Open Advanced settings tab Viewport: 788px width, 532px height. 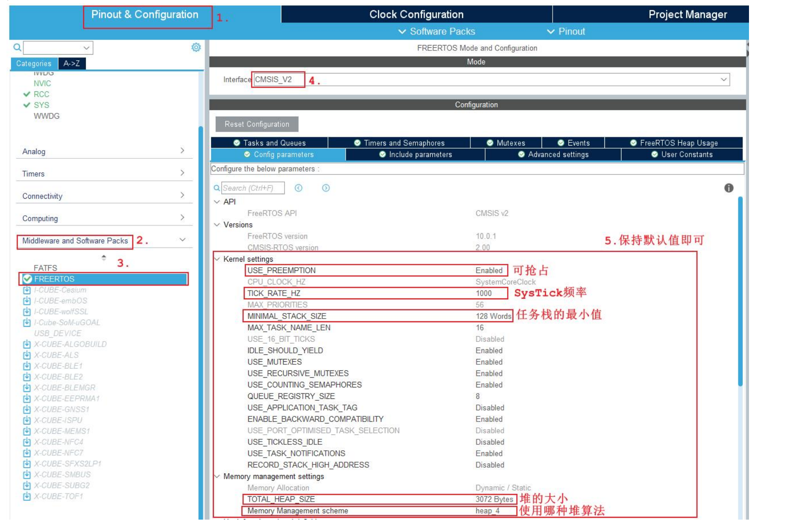point(553,154)
